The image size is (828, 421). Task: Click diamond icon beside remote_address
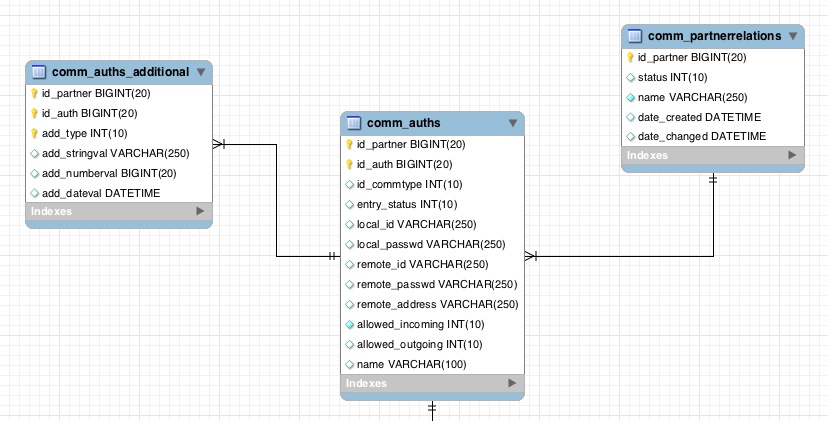click(350, 305)
